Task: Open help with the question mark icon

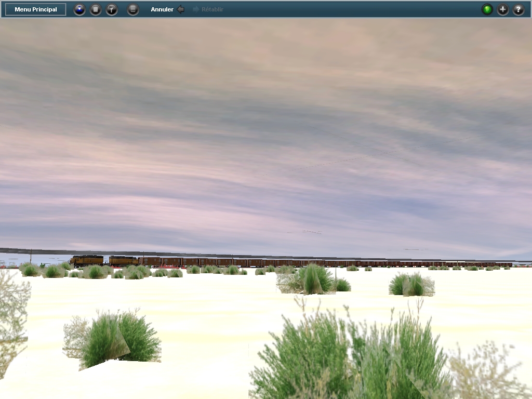Action: 518,9
